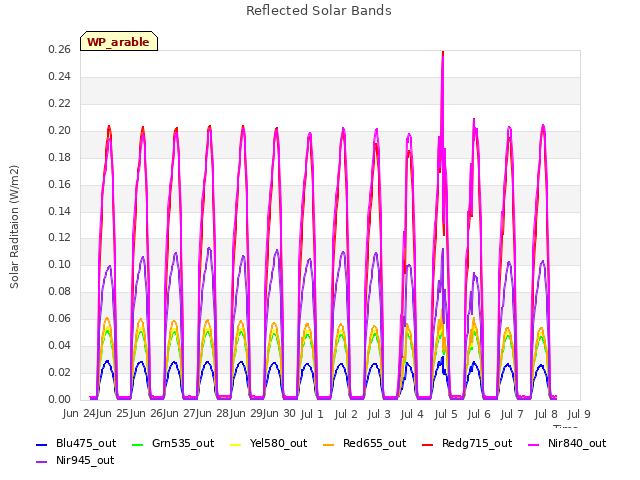Screen dimensions: 640x480
Task: Click the Jul 5 x-axis date label
Action: [446, 415]
